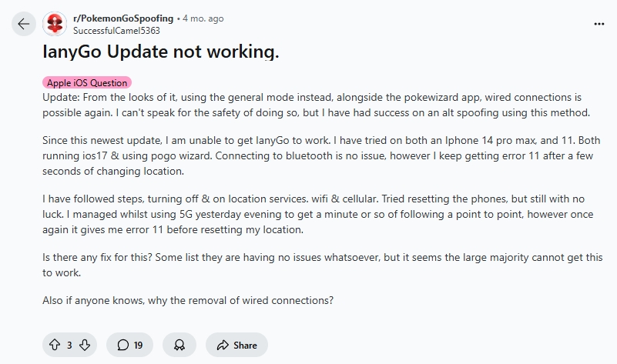Filter by the Apple iOS Question flair
Image resolution: width=617 pixels, height=364 pixels.
(x=87, y=82)
